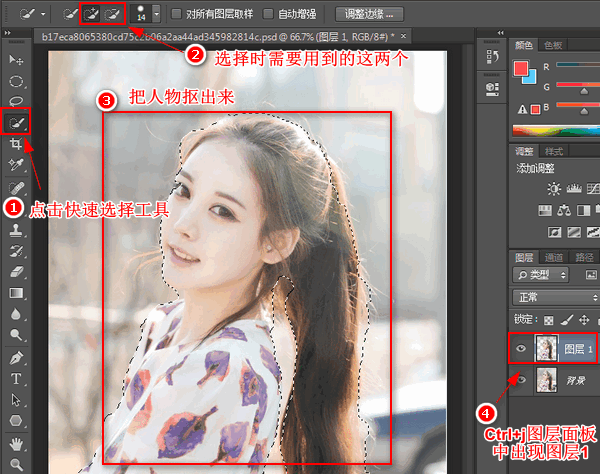Switch to the 色板 panel tab
This screenshot has width=600, height=474.
point(552,46)
